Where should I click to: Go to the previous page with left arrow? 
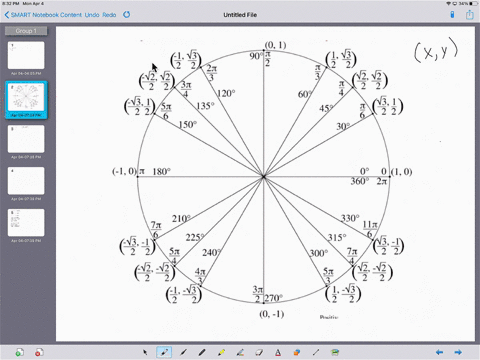pyautogui.click(x=440, y=352)
